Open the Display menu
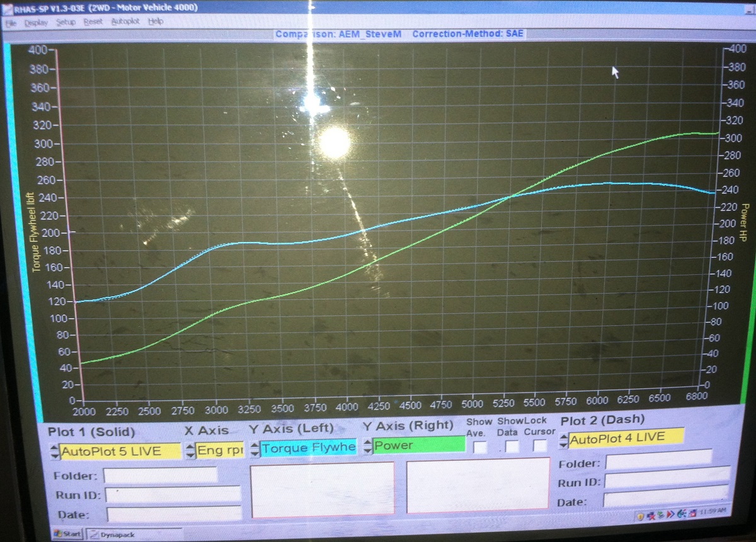Image resolution: width=756 pixels, height=542 pixels. tap(36, 22)
